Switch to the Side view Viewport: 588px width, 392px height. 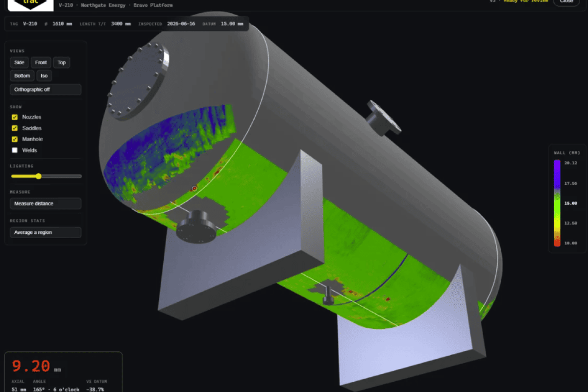point(19,62)
